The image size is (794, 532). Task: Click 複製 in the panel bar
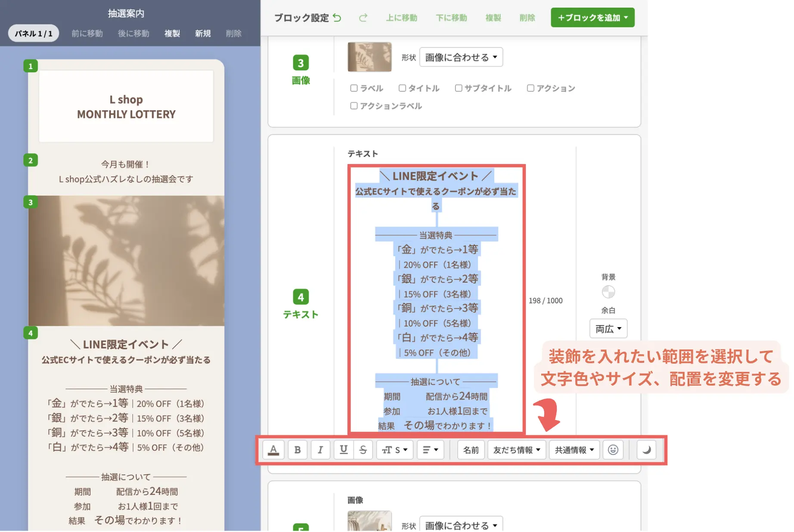(172, 34)
